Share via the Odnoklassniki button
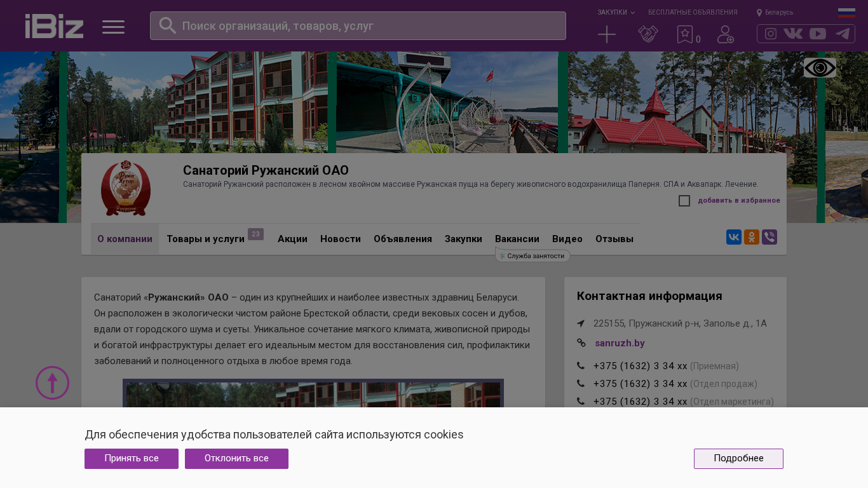The image size is (868, 488). point(752,237)
